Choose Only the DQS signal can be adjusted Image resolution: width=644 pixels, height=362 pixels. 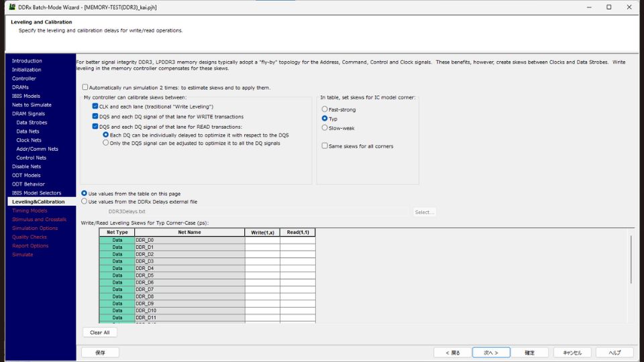[106, 143]
